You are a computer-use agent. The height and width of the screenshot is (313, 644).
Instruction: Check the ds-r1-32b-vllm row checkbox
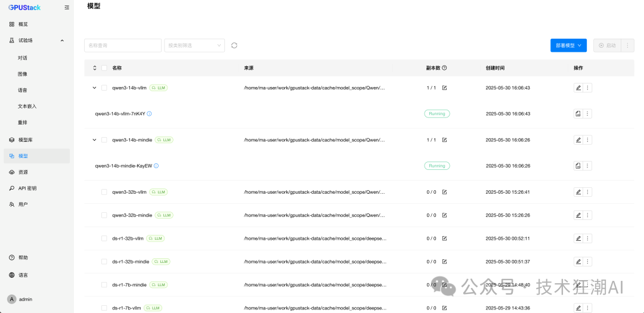click(104, 238)
